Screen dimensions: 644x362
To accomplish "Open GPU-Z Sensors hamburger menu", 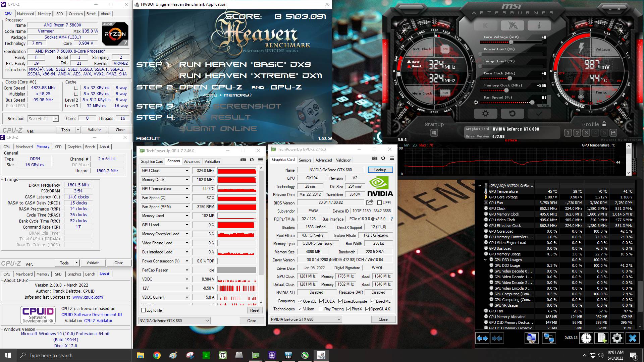I will pyautogui.click(x=260, y=160).
